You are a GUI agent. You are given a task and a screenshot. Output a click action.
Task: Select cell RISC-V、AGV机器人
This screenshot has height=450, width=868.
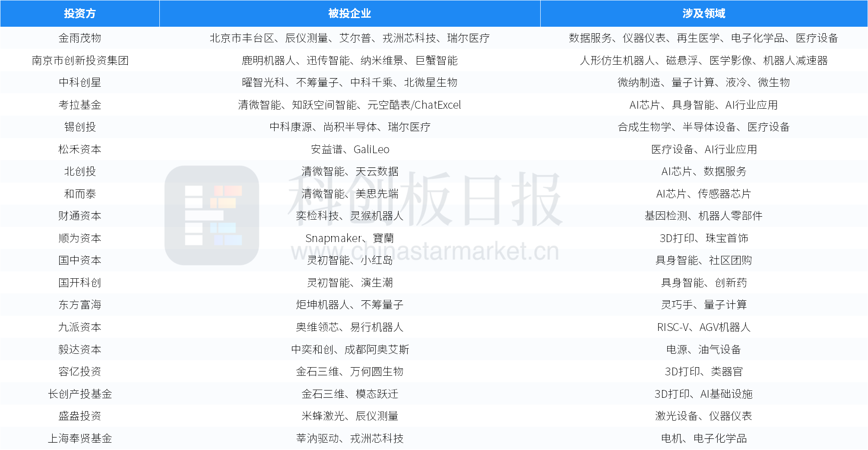pyautogui.click(x=704, y=327)
